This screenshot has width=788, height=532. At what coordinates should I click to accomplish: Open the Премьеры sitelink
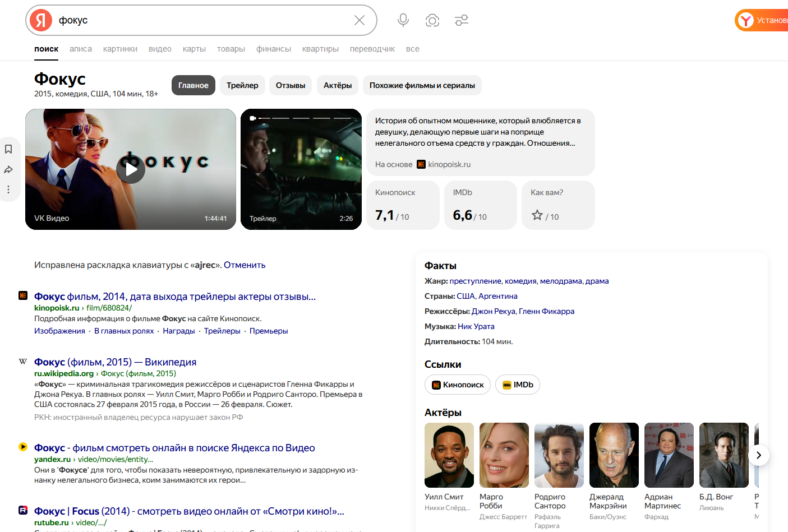tap(269, 331)
